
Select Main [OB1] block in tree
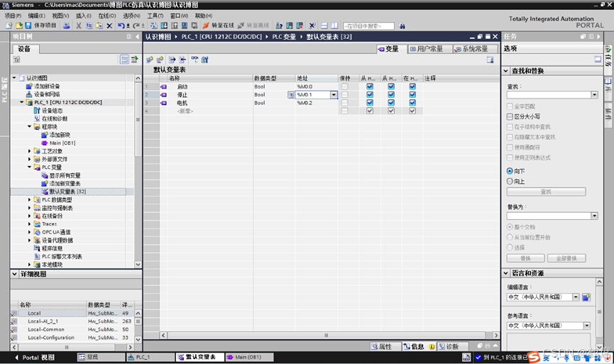coord(59,143)
